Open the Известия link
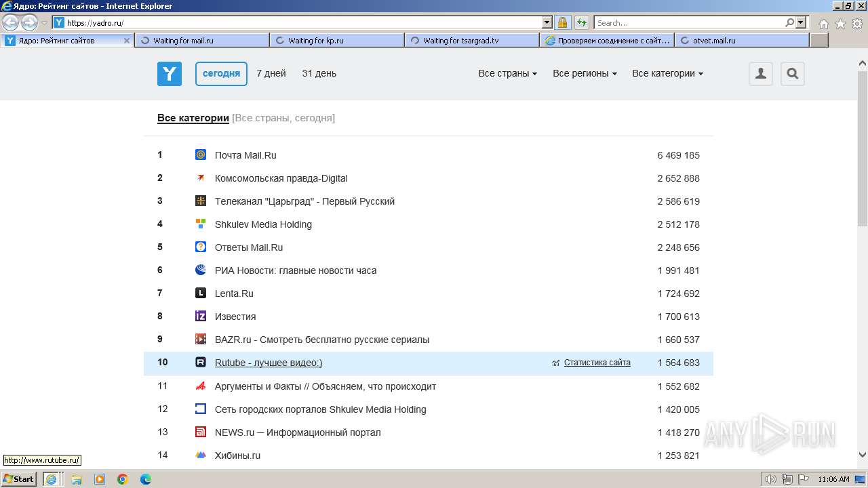Viewport: 868px width, 488px height. tap(235, 317)
